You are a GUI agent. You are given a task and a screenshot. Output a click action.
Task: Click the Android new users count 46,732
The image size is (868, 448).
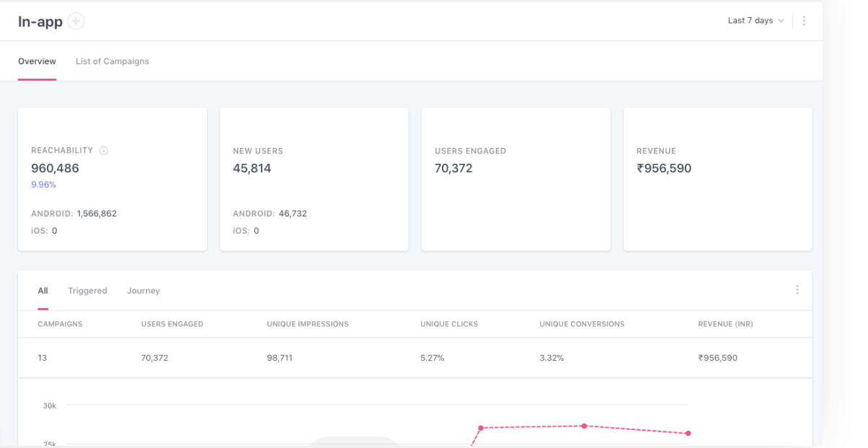pyautogui.click(x=293, y=214)
